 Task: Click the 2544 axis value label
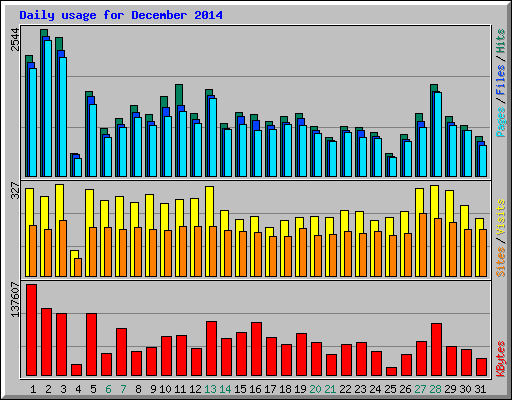(15, 40)
